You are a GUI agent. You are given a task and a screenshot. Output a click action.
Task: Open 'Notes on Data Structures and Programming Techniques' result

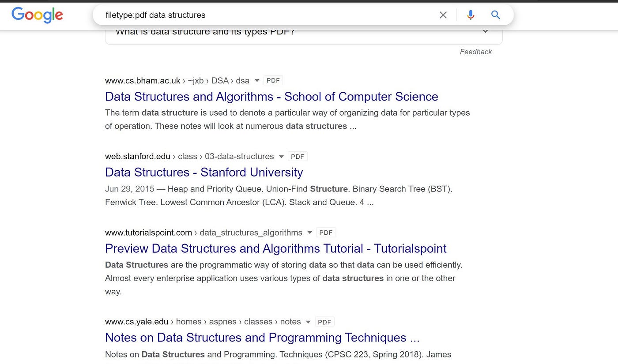(262, 338)
